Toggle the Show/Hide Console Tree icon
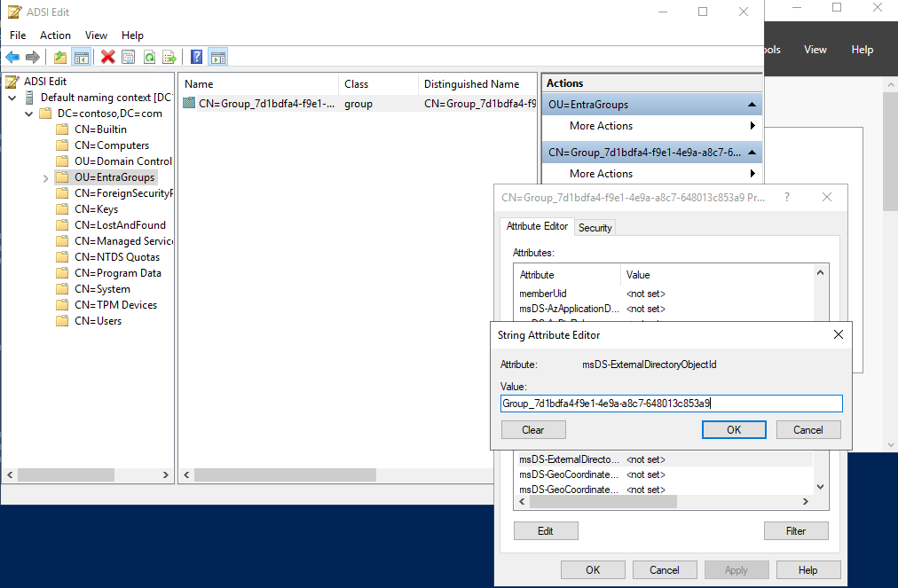The image size is (898, 588). point(81,58)
